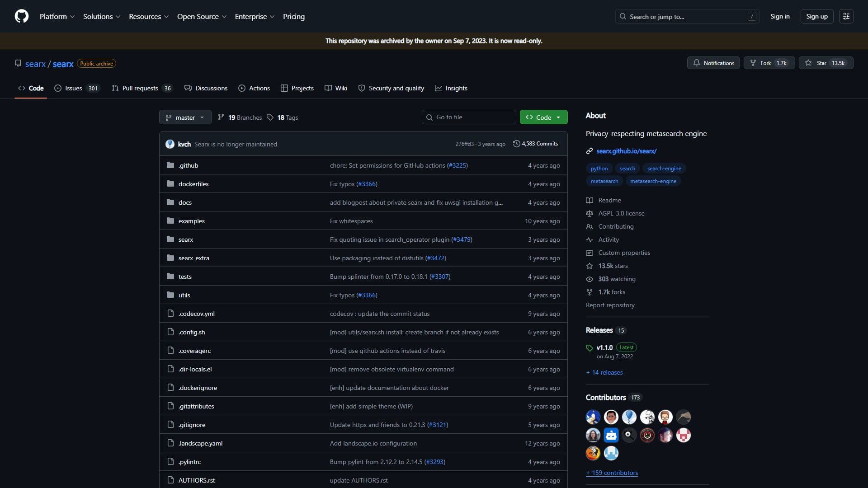Switch to the Pull requests tab
The height and width of the screenshot is (488, 868).
[x=142, y=88]
